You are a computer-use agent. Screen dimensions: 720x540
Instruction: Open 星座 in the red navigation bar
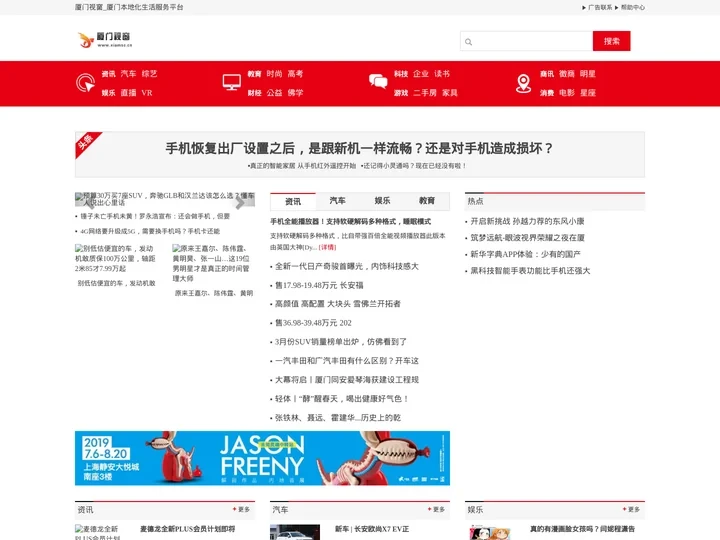(588, 93)
